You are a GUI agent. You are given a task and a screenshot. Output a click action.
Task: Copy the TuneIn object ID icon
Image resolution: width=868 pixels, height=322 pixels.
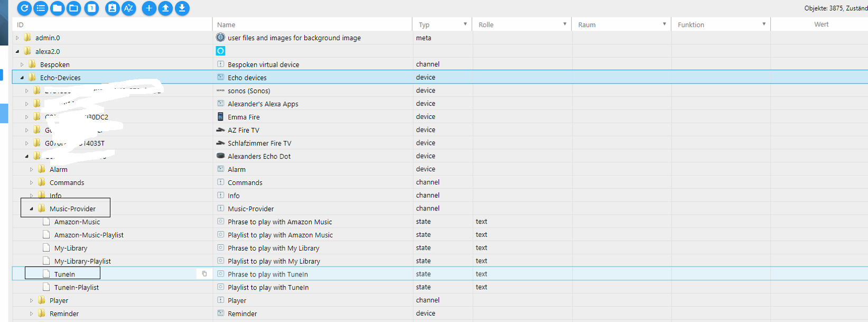point(204,274)
